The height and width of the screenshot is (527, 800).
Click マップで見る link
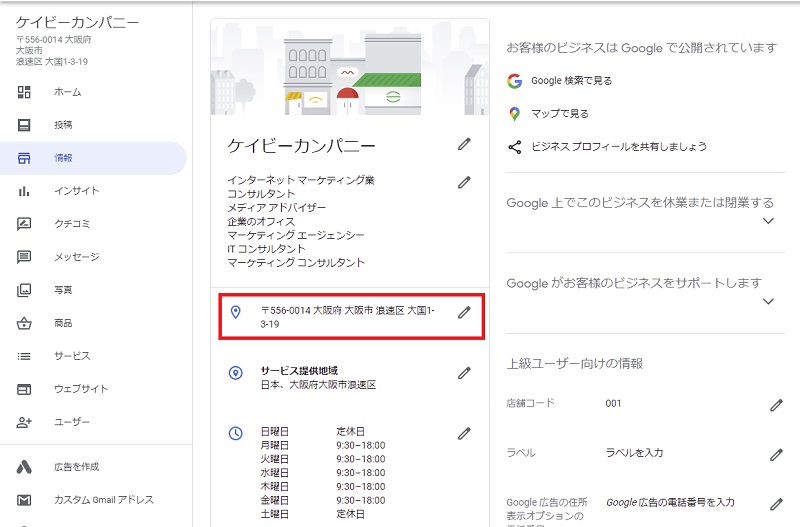click(560, 114)
